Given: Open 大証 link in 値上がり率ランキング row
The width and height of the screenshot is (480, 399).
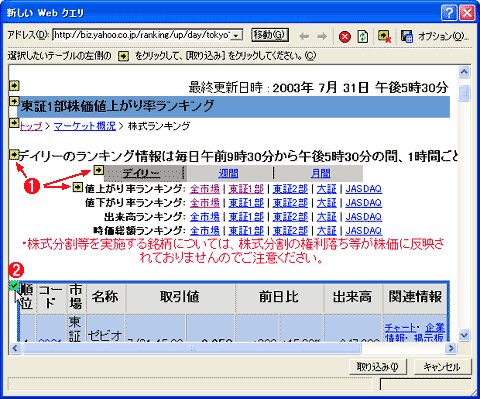Looking at the screenshot, I should [x=326, y=189].
